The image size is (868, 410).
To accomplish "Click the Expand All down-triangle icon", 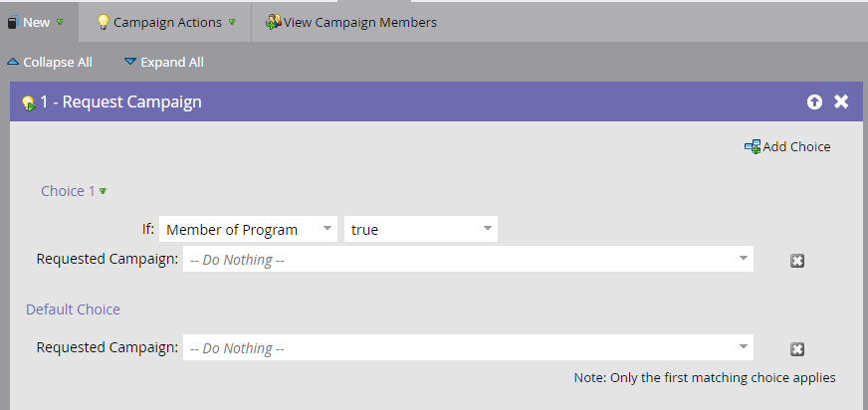I will pos(130,62).
